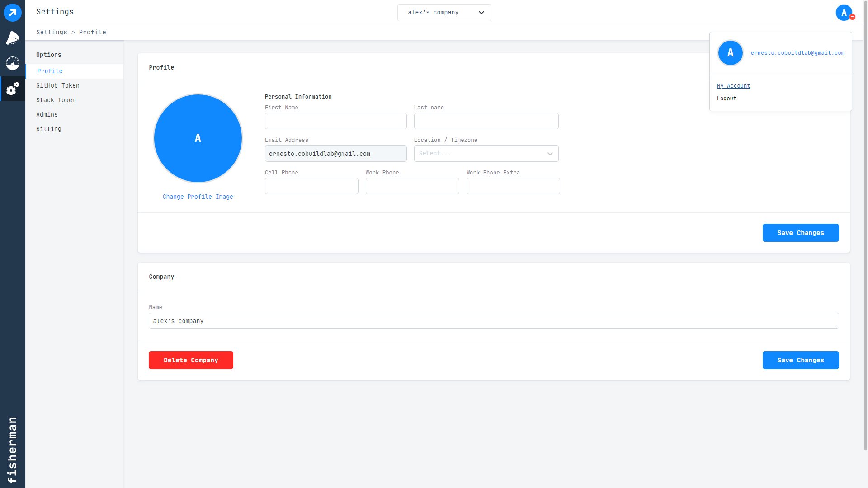Screen dimensions: 868x488
Task: Click Change Profile Image link
Action: click(x=198, y=197)
